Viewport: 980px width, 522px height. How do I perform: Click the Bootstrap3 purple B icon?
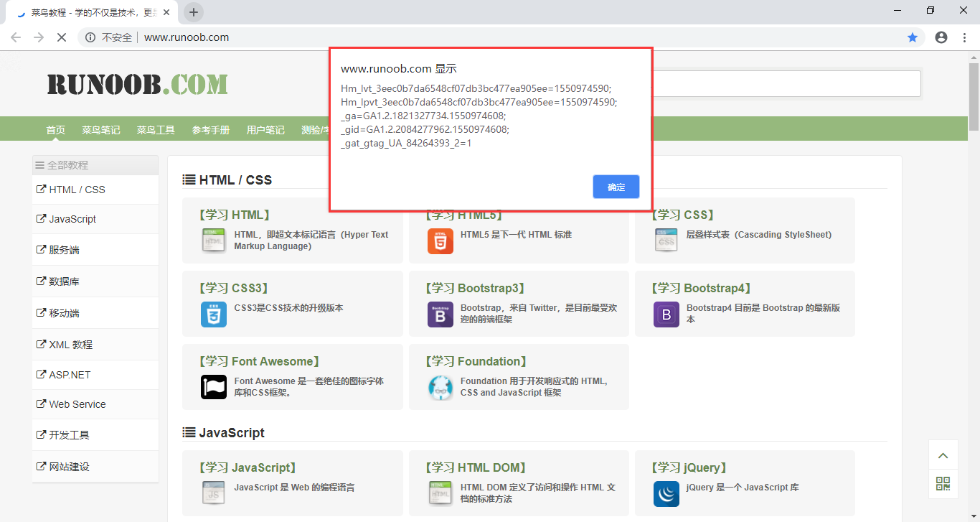click(x=440, y=314)
